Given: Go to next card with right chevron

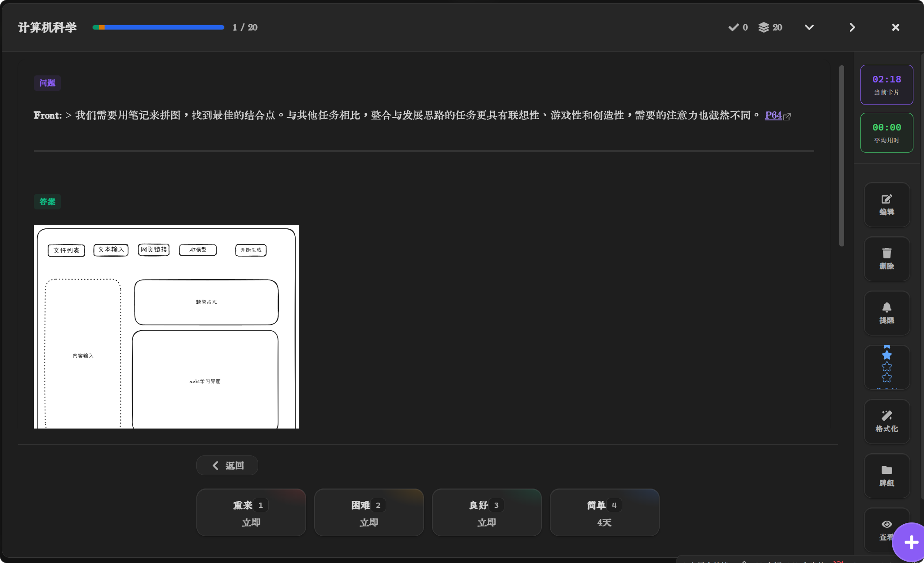Looking at the screenshot, I should 852,27.
